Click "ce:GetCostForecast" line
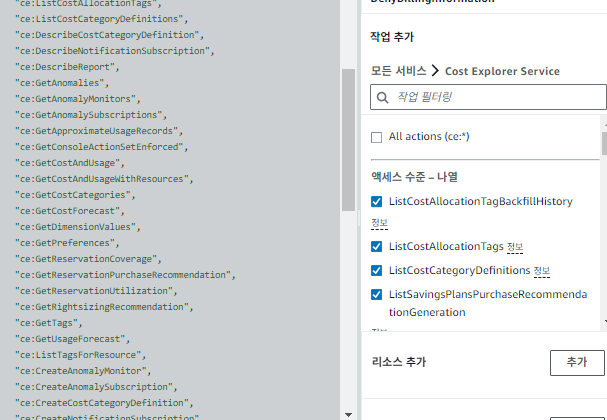607x420 pixels. click(x=70, y=211)
